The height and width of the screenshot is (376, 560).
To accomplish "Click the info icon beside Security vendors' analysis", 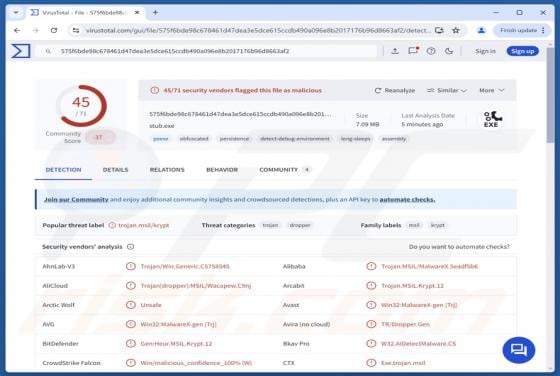I will 131,246.
